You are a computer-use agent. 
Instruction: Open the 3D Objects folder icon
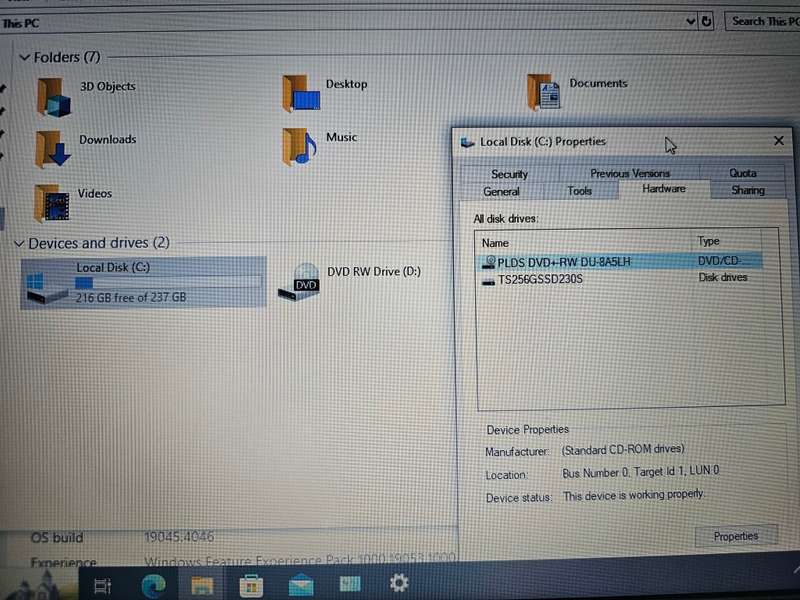click(54, 97)
